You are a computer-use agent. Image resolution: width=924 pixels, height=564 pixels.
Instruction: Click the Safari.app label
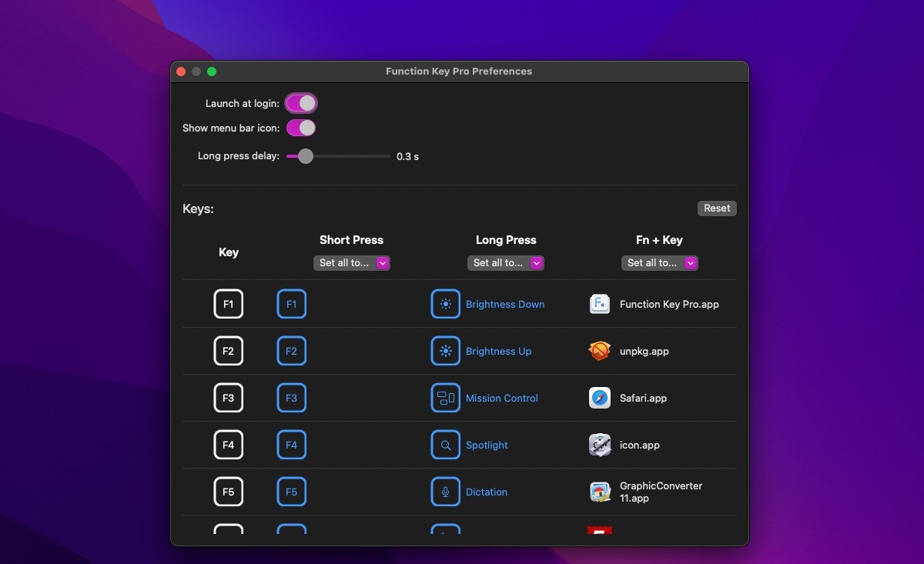click(643, 398)
